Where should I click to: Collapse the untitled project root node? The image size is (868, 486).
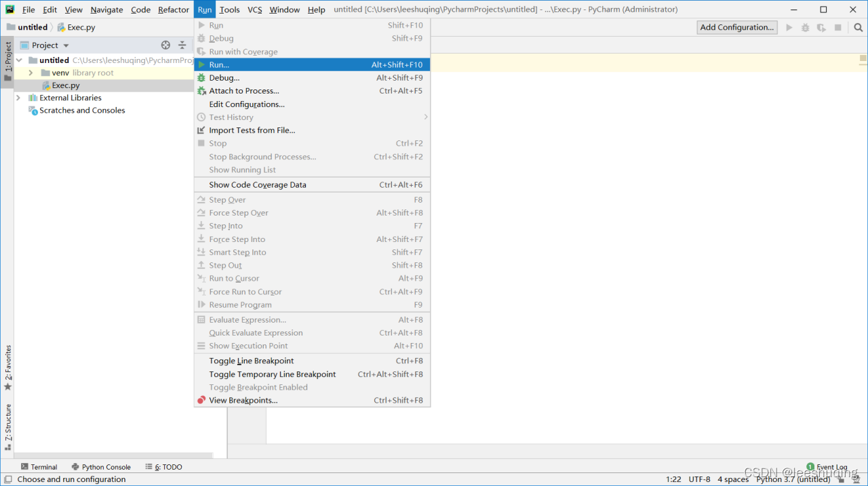(19, 60)
